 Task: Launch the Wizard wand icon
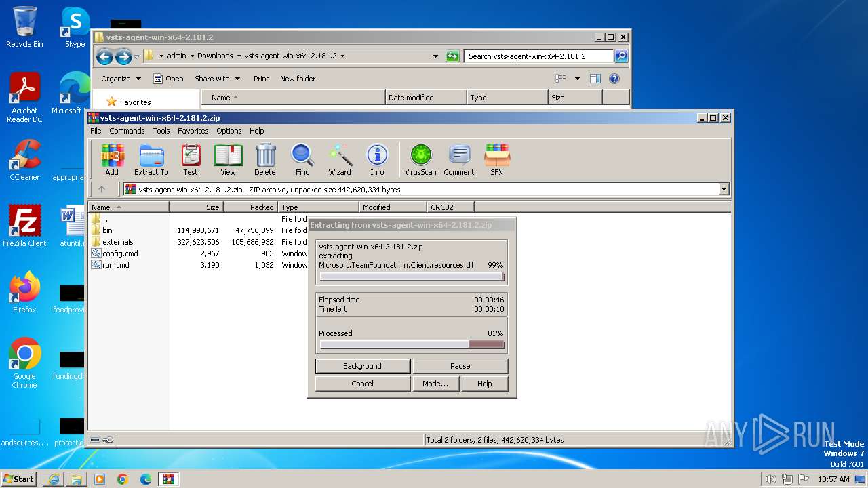340,160
